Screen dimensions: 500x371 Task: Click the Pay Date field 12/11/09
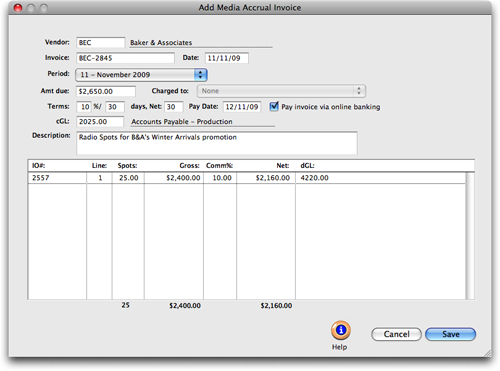pyautogui.click(x=242, y=107)
